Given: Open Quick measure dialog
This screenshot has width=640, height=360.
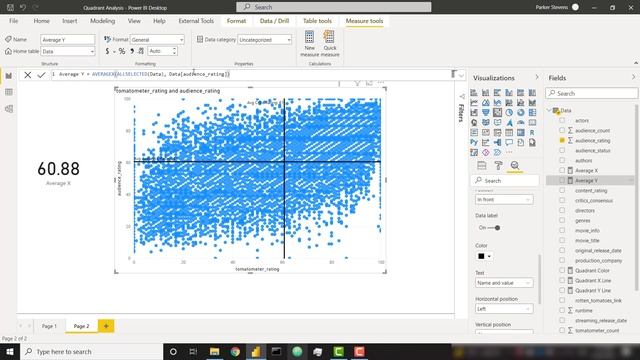Looking at the screenshot, I should [x=330, y=43].
